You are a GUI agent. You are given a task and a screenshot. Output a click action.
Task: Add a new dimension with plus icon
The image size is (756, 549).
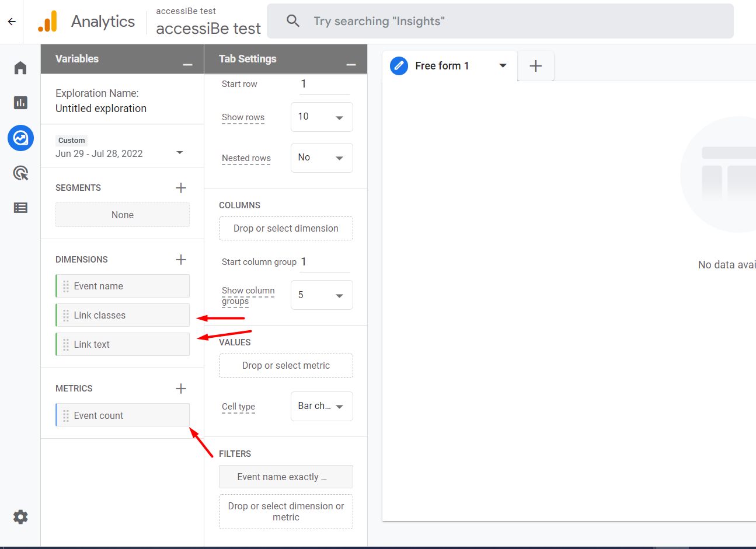(x=181, y=260)
